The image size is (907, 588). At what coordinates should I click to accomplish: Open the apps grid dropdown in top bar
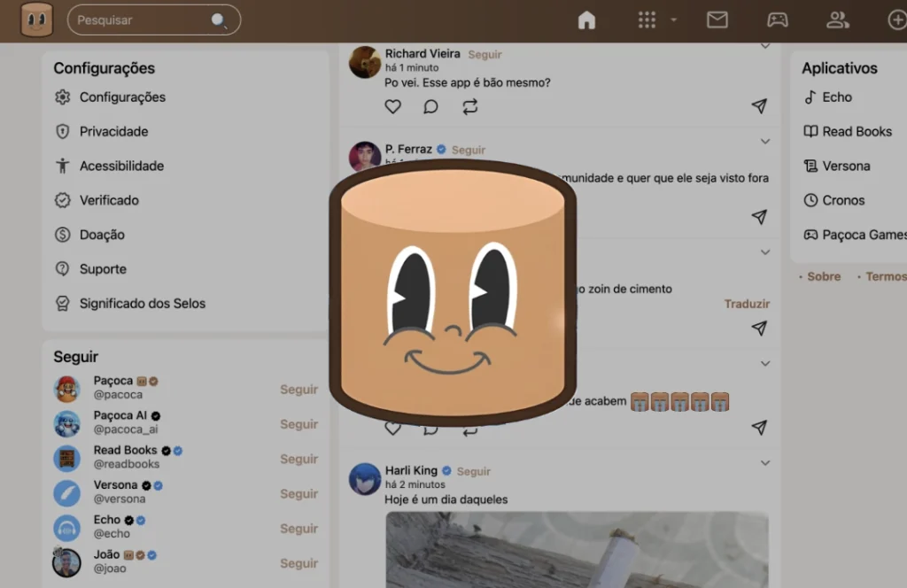[646, 19]
